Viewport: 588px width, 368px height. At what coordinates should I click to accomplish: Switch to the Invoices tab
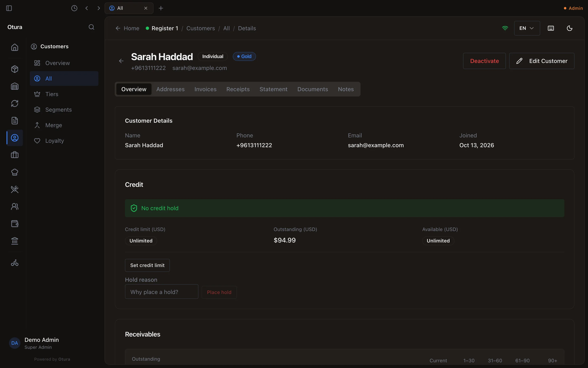pos(205,89)
